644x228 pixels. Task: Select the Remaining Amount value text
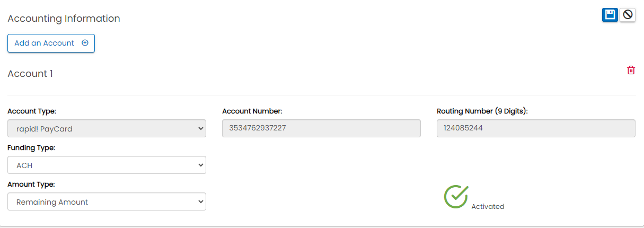coord(52,202)
